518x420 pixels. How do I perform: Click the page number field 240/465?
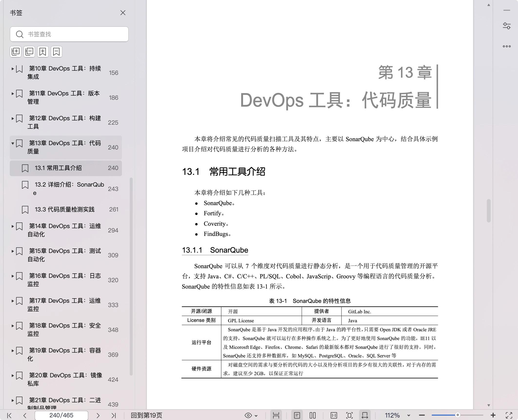[61, 415]
